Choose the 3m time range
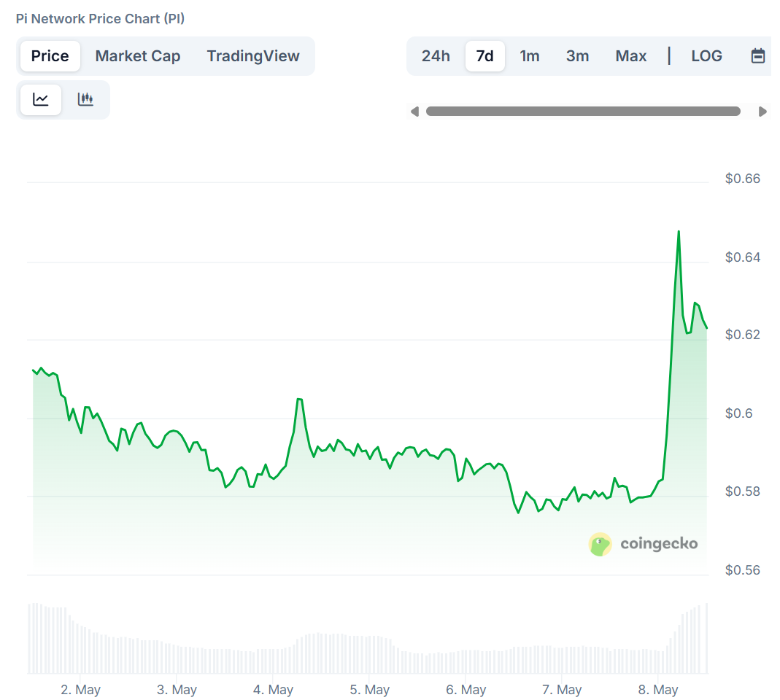This screenshot has width=780, height=700. click(x=578, y=56)
